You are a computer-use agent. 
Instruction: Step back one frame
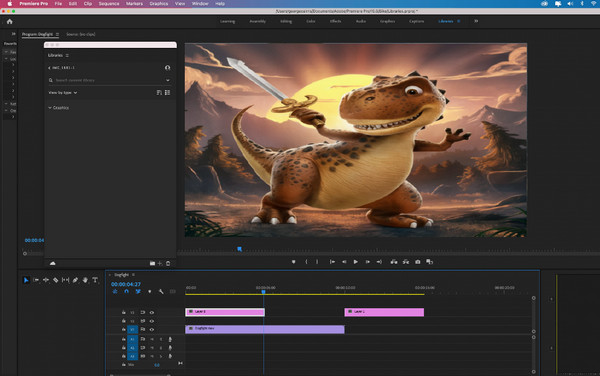point(344,262)
